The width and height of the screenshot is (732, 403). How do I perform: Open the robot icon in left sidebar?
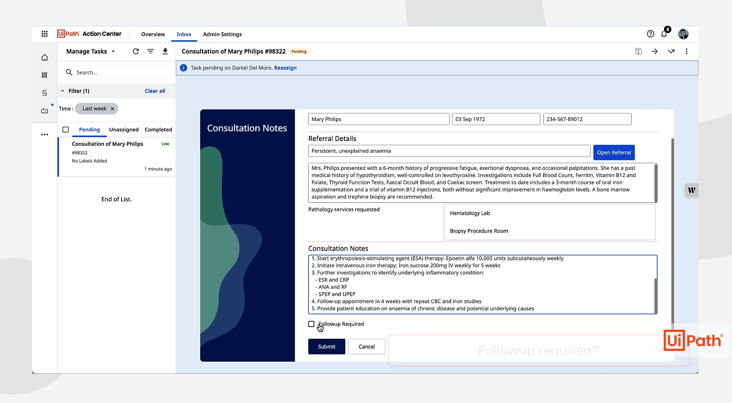(44, 111)
